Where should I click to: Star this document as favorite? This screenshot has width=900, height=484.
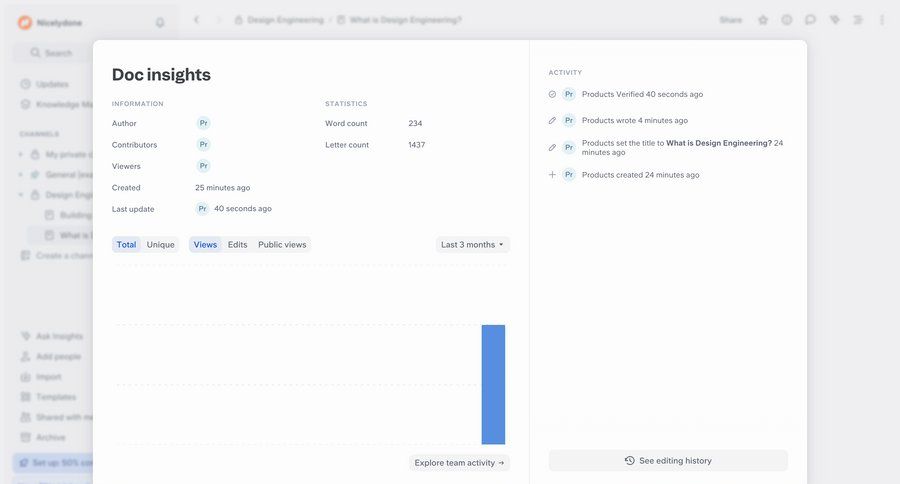pos(763,20)
